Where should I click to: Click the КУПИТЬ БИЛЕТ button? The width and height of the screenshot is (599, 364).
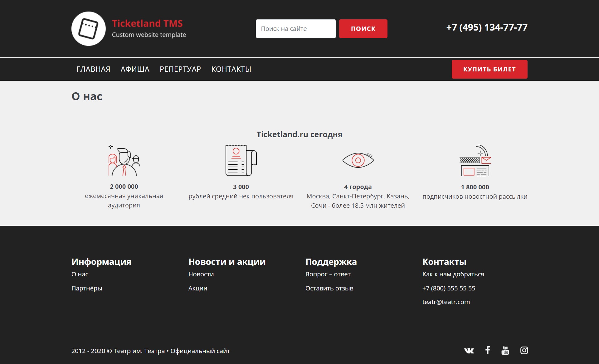pyautogui.click(x=489, y=69)
